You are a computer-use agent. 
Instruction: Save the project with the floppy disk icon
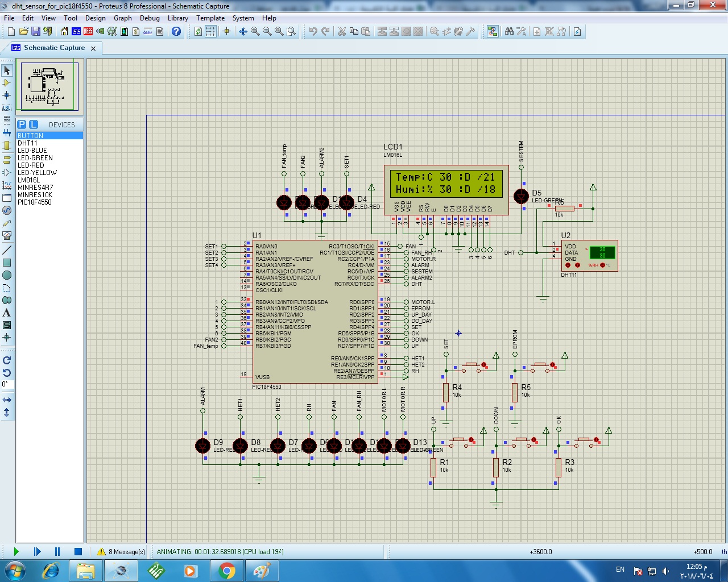click(35, 32)
